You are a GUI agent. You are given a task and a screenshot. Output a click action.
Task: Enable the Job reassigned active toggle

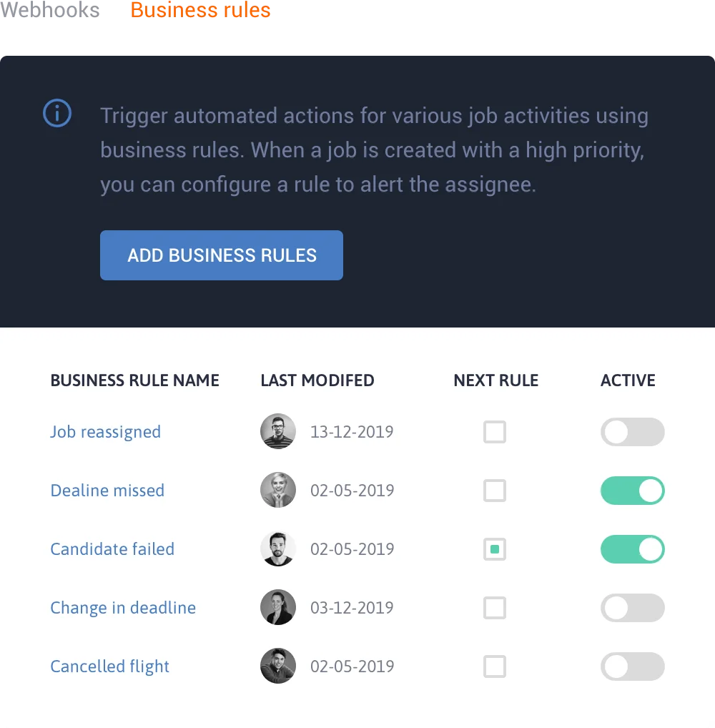pyautogui.click(x=632, y=432)
